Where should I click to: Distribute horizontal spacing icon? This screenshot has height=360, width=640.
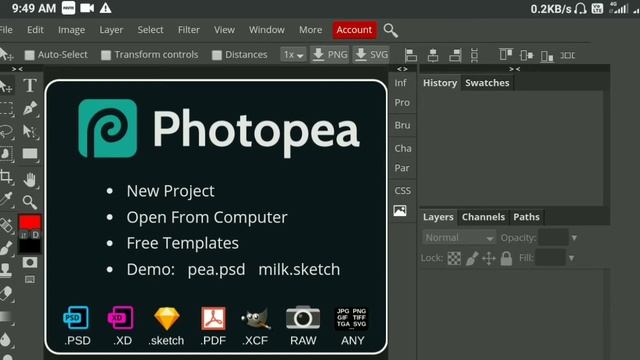[x=567, y=55]
